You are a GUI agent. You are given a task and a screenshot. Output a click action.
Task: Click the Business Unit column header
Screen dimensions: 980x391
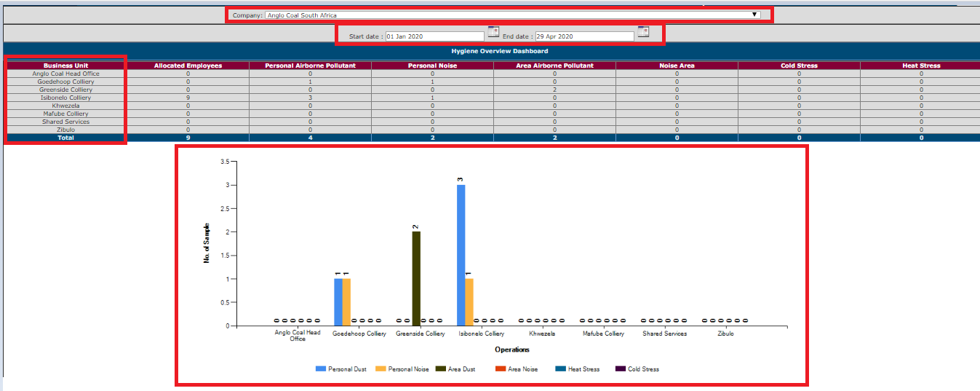tap(65, 66)
